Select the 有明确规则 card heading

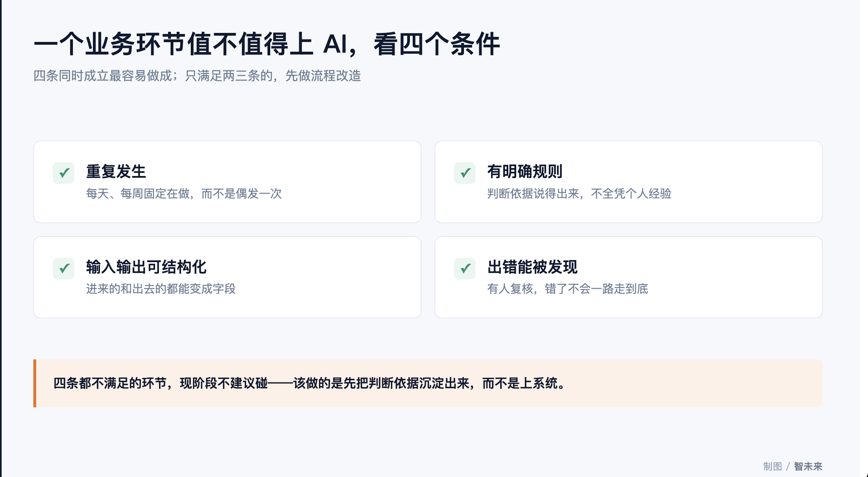tap(525, 171)
